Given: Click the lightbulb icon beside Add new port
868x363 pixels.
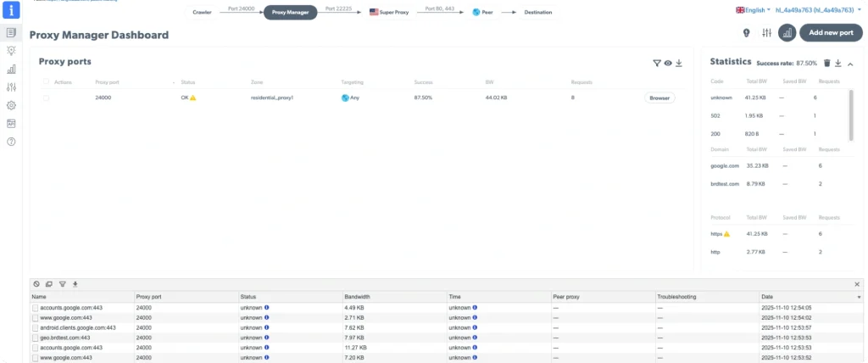Looking at the screenshot, I should point(747,33).
